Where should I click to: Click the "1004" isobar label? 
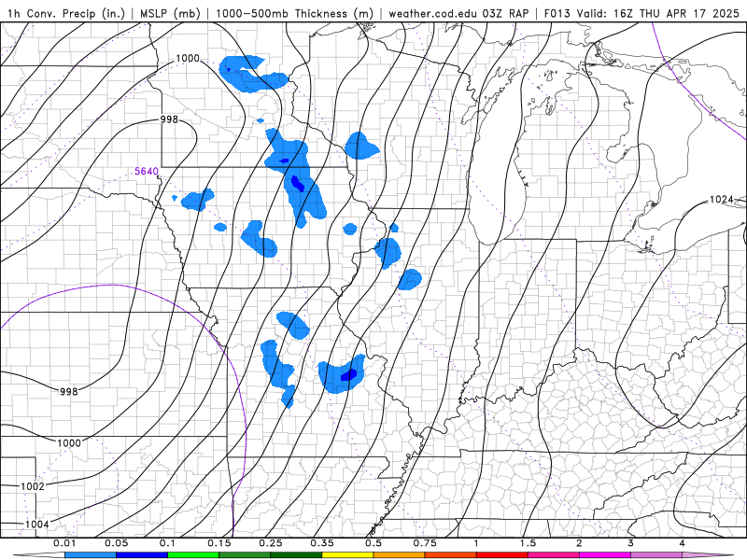tap(36, 525)
